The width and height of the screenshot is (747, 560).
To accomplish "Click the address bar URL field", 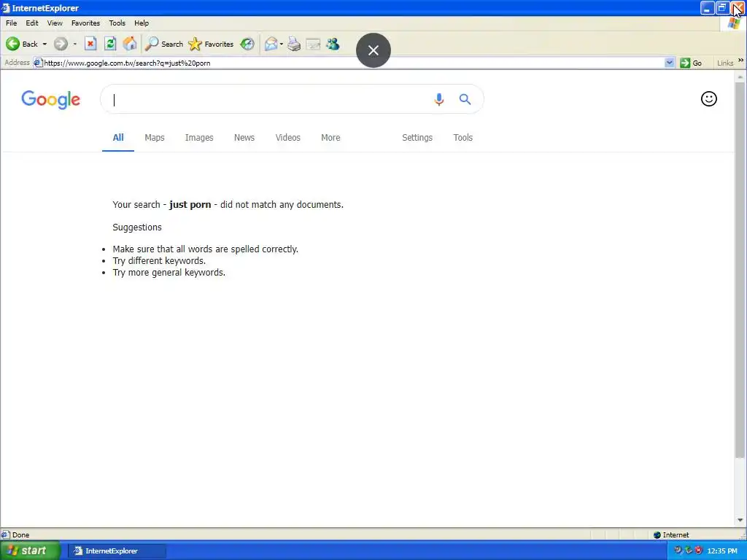I will coord(352,63).
